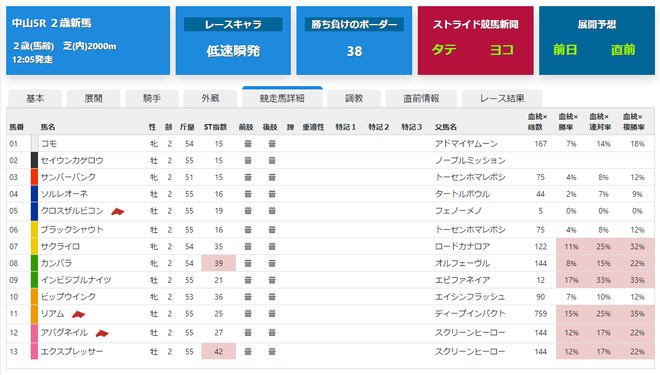Click sire name ノーブルミッション

click(470, 160)
